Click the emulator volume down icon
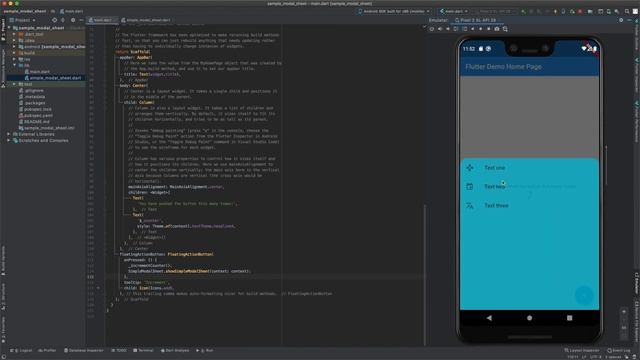 pos(448,29)
